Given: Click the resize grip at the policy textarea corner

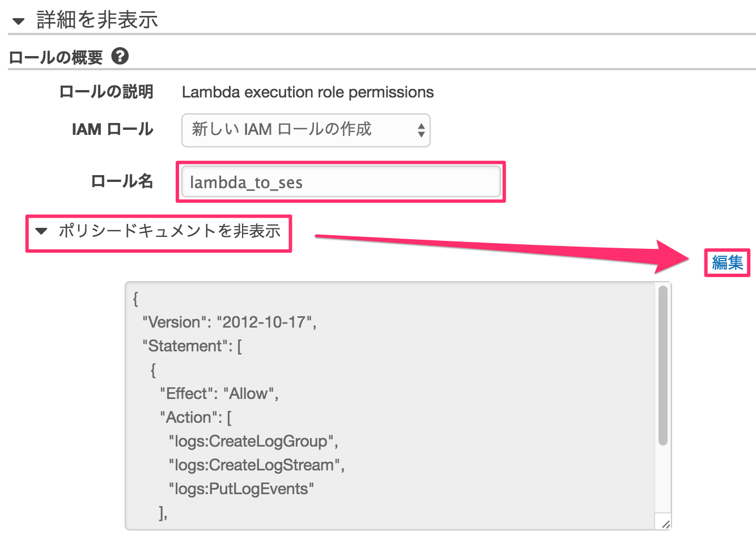Looking at the screenshot, I should 666,524.
